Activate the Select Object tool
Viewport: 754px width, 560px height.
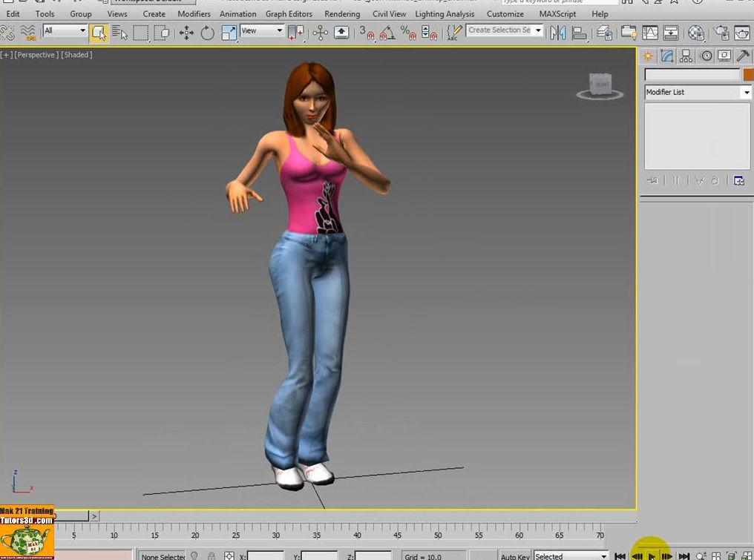(x=99, y=33)
